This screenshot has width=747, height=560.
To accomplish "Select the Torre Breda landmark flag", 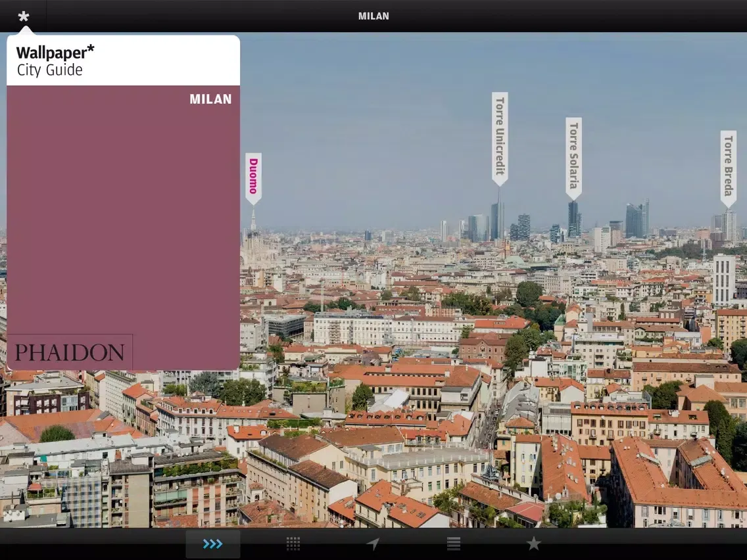I will coord(729,169).
